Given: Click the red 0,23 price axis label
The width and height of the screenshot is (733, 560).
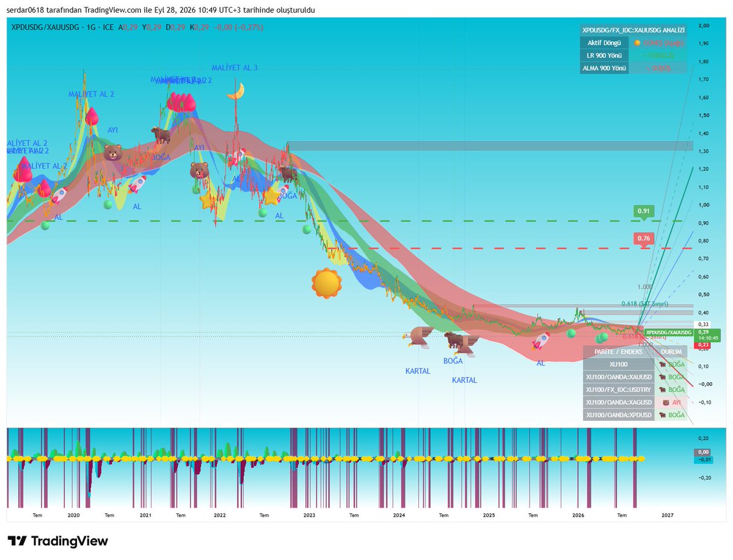Looking at the screenshot, I should coord(704,345).
